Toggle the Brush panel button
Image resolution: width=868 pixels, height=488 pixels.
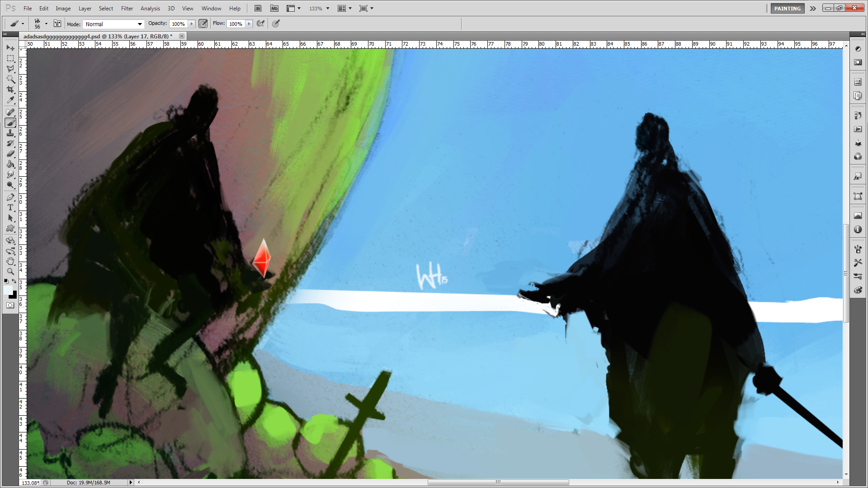57,23
